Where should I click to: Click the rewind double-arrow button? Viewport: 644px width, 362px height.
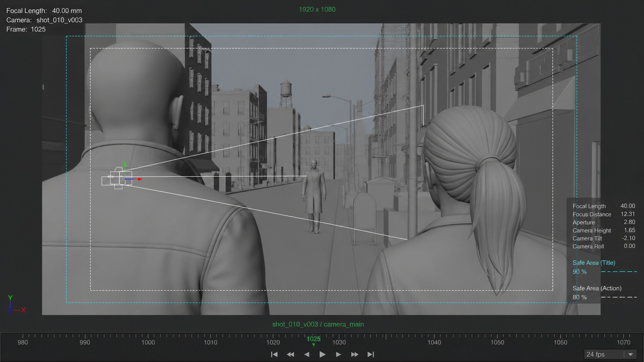click(x=290, y=354)
